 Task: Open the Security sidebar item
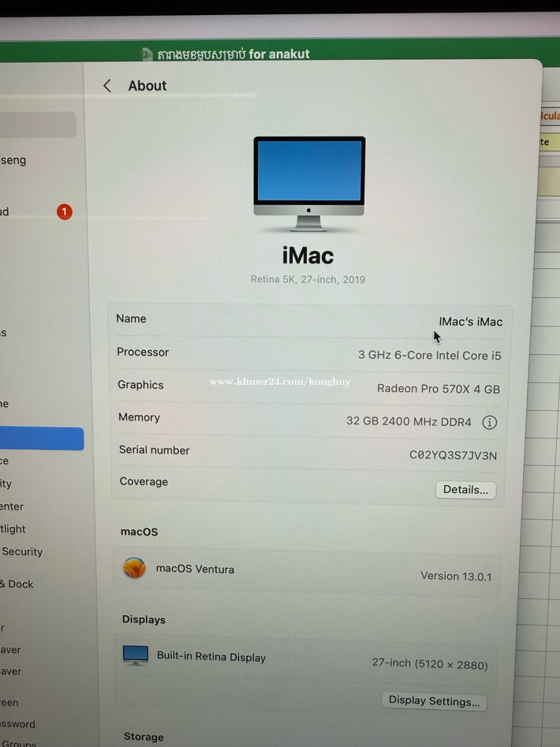pyautogui.click(x=22, y=552)
